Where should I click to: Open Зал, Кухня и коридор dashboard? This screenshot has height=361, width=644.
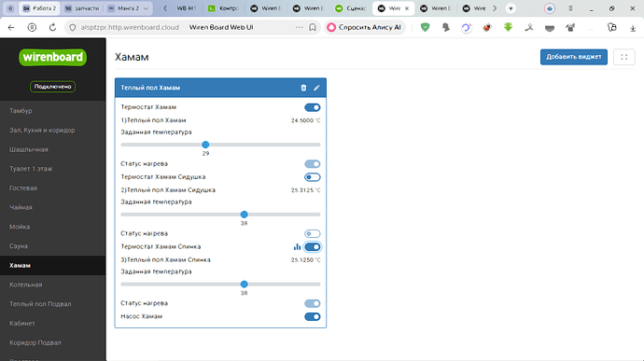coord(53,130)
